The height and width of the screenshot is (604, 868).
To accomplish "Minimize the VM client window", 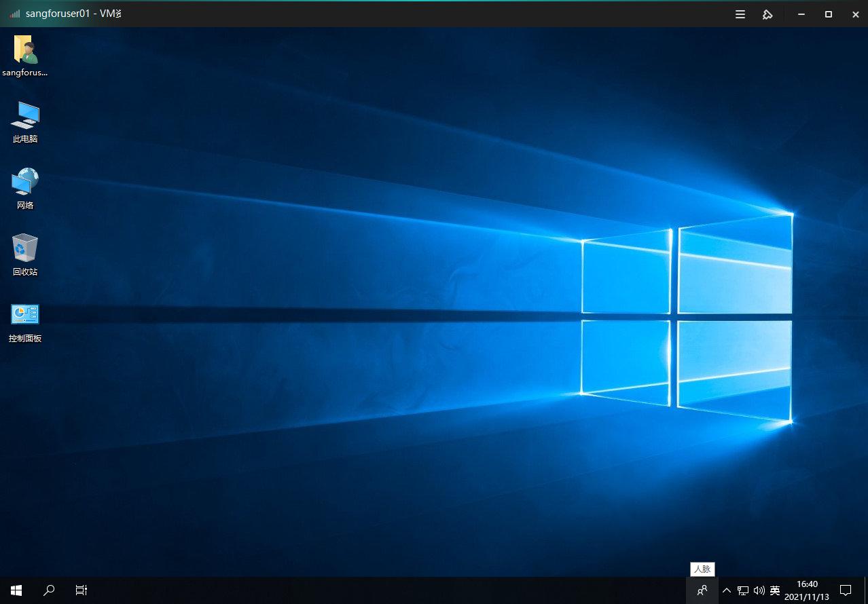I will [x=801, y=14].
